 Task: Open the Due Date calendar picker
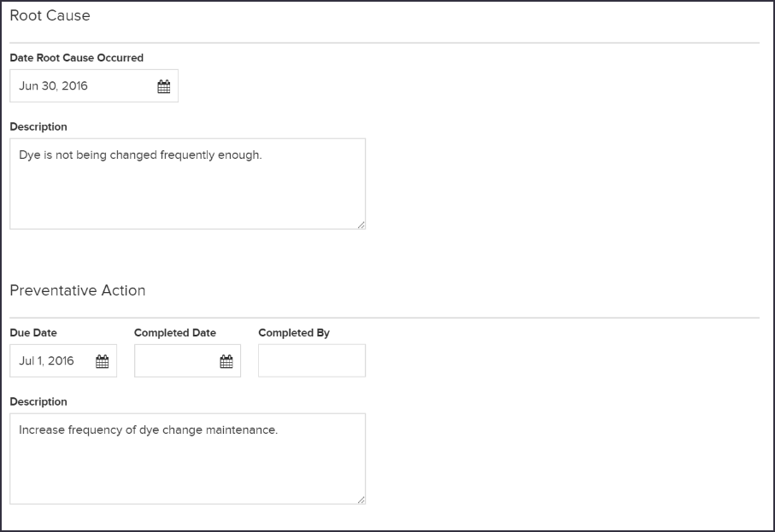coord(103,361)
